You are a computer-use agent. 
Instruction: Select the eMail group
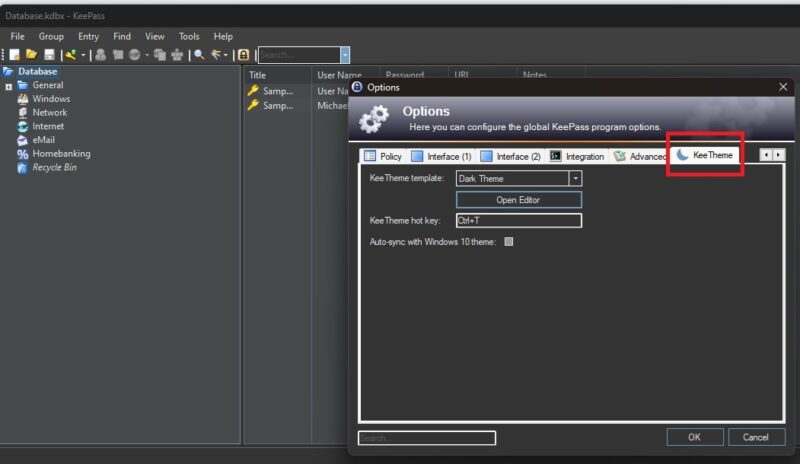[x=43, y=140]
